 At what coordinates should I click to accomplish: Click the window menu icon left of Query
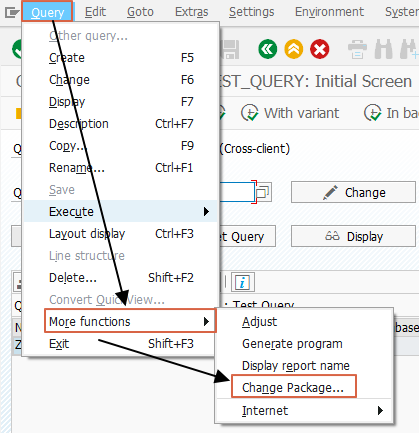click(11, 13)
